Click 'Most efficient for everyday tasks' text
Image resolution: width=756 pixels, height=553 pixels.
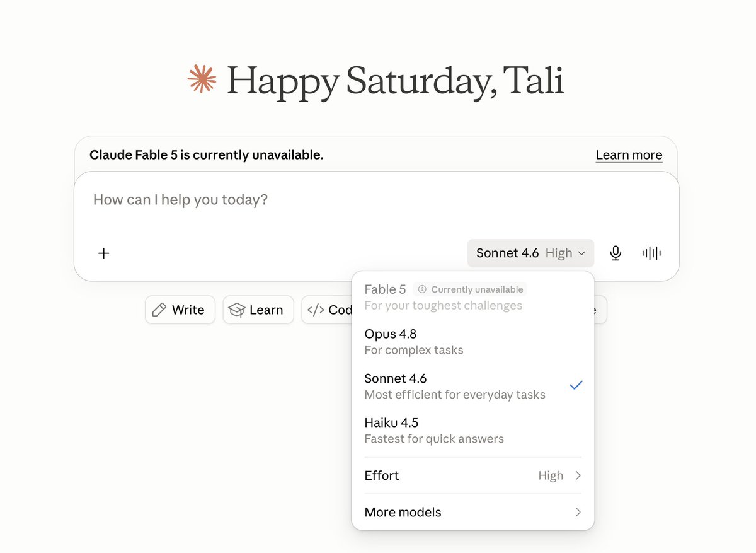click(x=455, y=395)
